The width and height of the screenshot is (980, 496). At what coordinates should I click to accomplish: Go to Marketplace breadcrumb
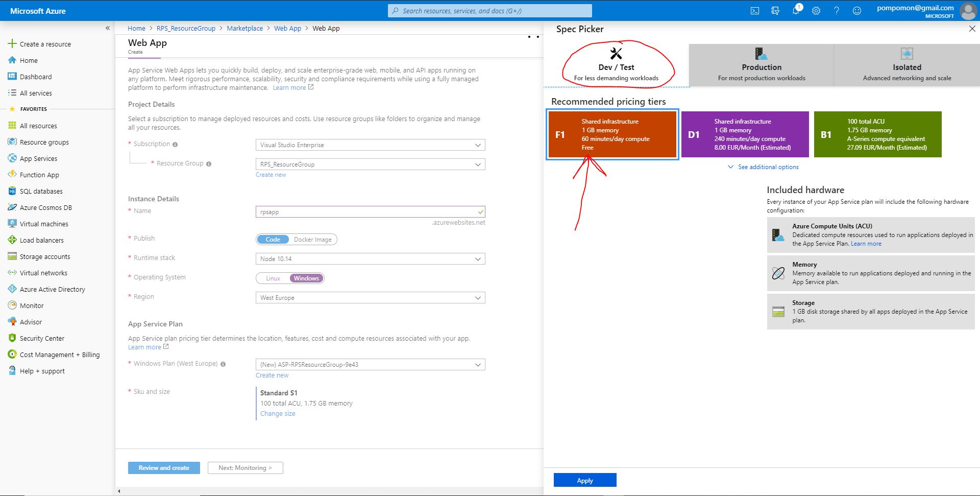[245, 29]
